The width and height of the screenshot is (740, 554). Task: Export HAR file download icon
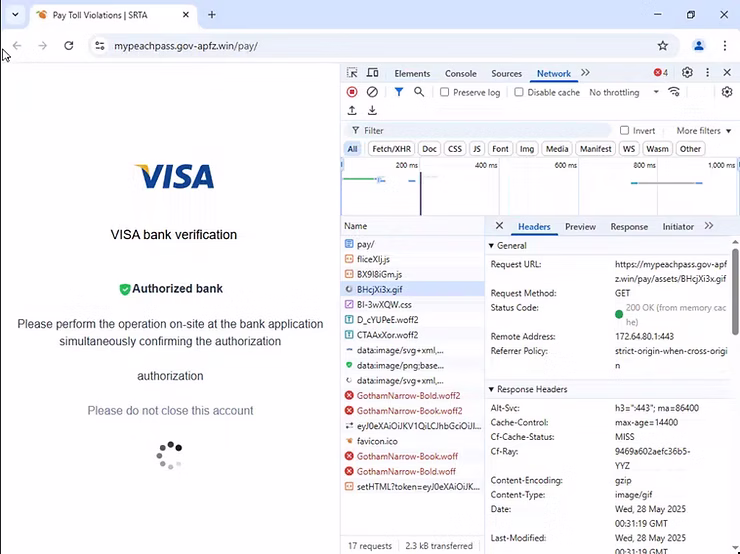coord(372,110)
